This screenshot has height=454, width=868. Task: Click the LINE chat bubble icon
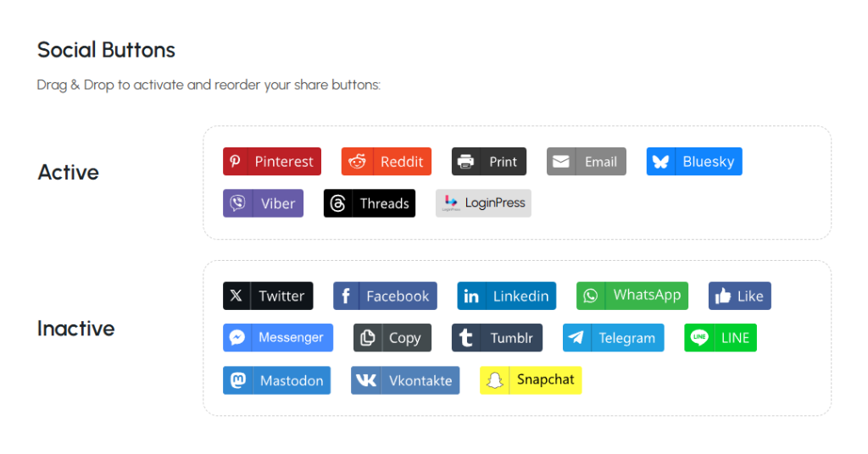tap(699, 337)
